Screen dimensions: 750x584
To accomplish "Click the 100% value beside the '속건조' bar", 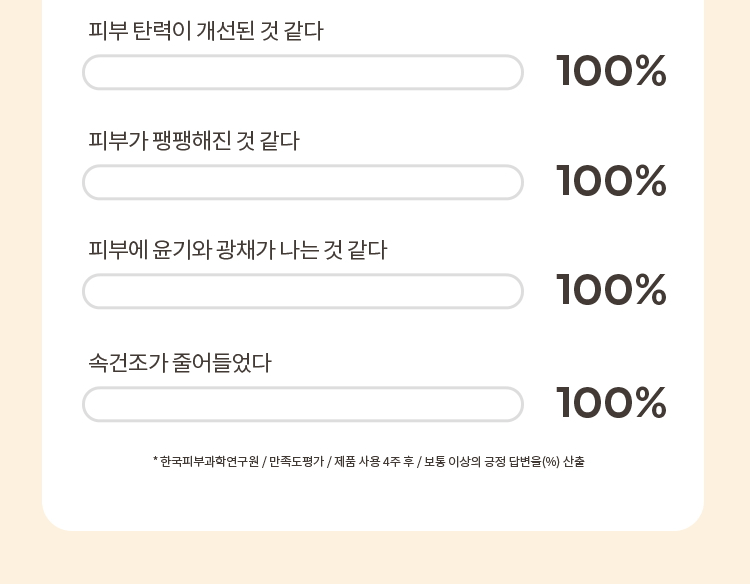I will click(611, 404).
